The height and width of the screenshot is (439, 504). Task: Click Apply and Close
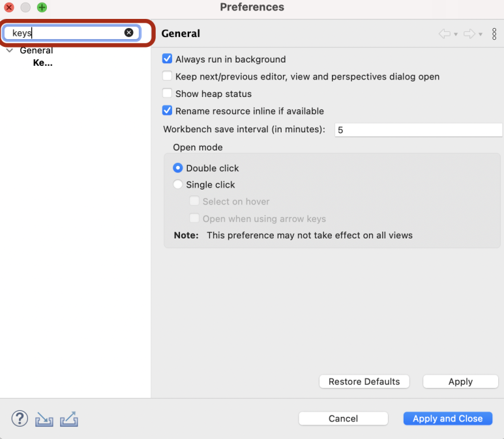448,418
